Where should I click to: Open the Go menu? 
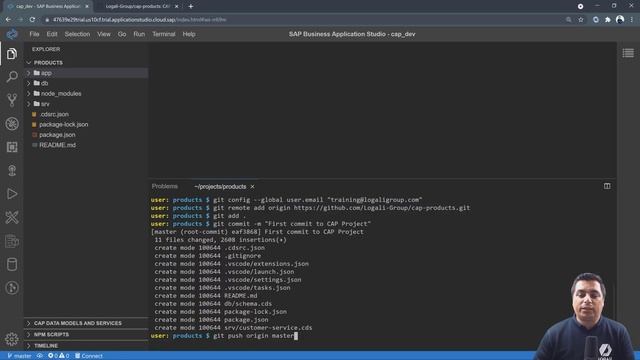pyautogui.click(x=122, y=34)
